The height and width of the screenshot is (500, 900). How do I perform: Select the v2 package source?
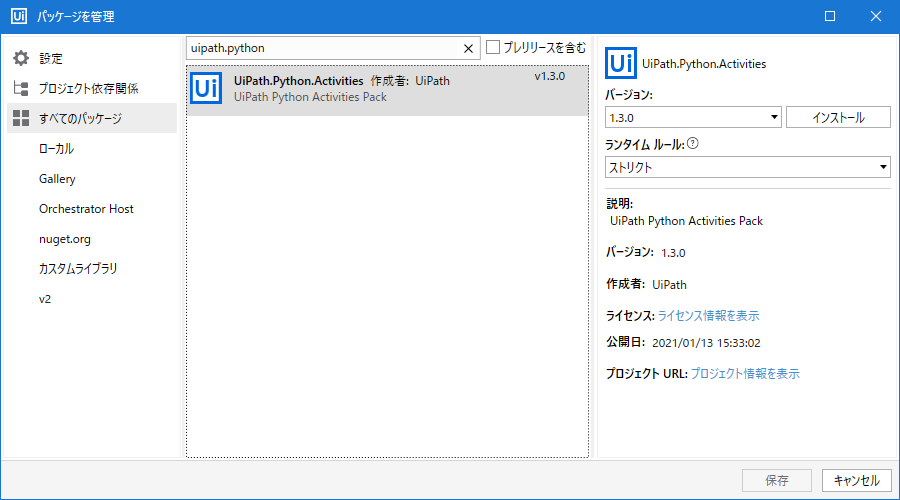[x=45, y=299]
